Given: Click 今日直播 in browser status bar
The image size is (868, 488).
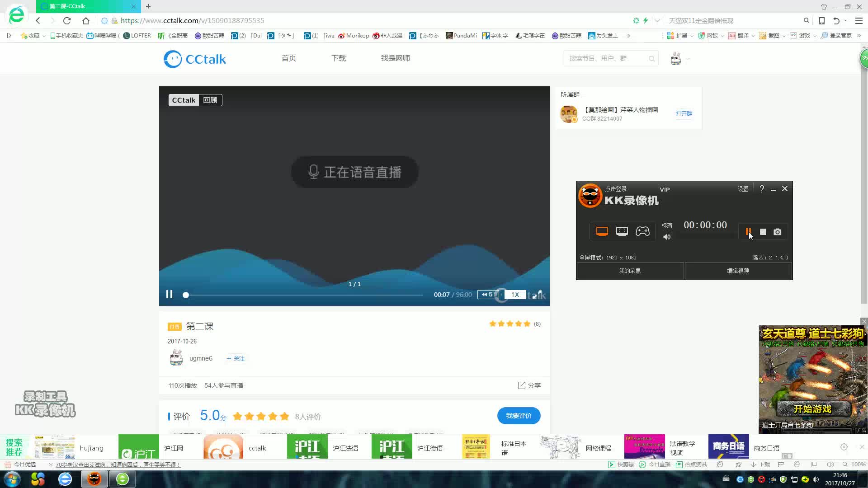Looking at the screenshot, I should [655, 465].
